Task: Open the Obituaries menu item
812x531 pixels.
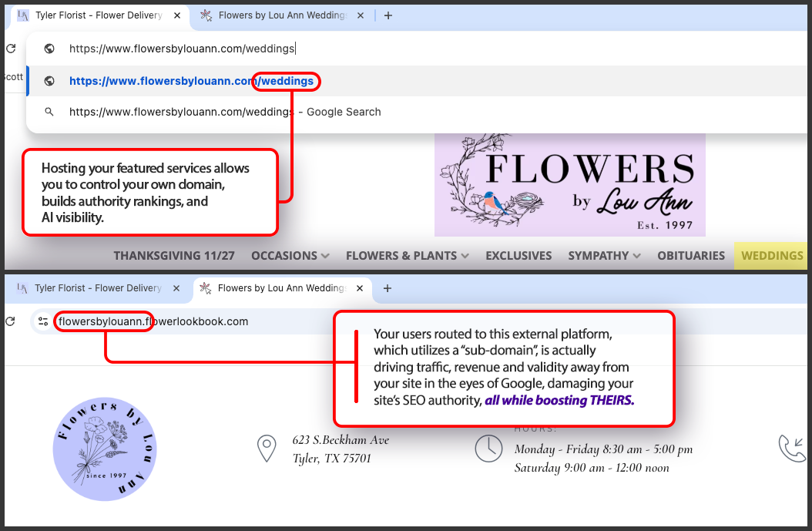Action: tap(691, 255)
